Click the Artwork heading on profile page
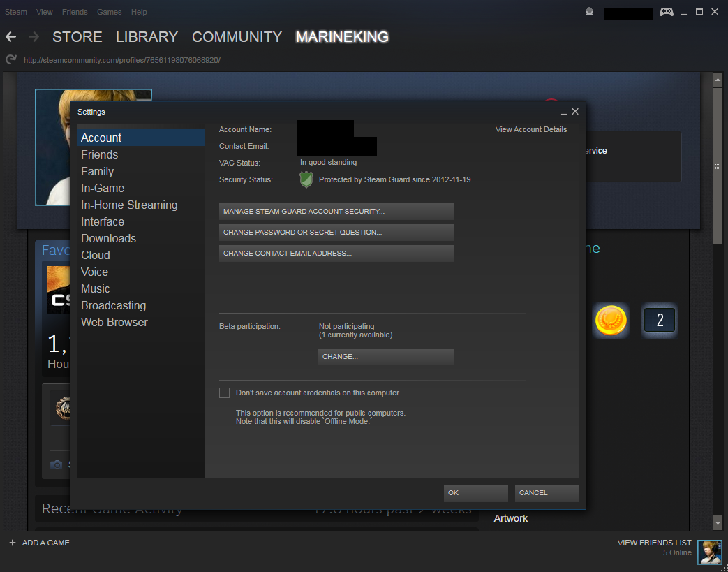 coord(511,518)
